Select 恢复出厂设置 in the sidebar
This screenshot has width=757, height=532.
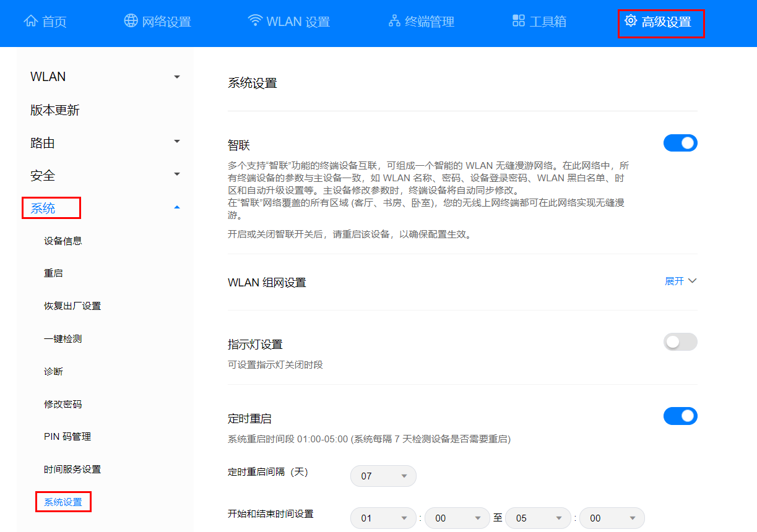click(72, 306)
